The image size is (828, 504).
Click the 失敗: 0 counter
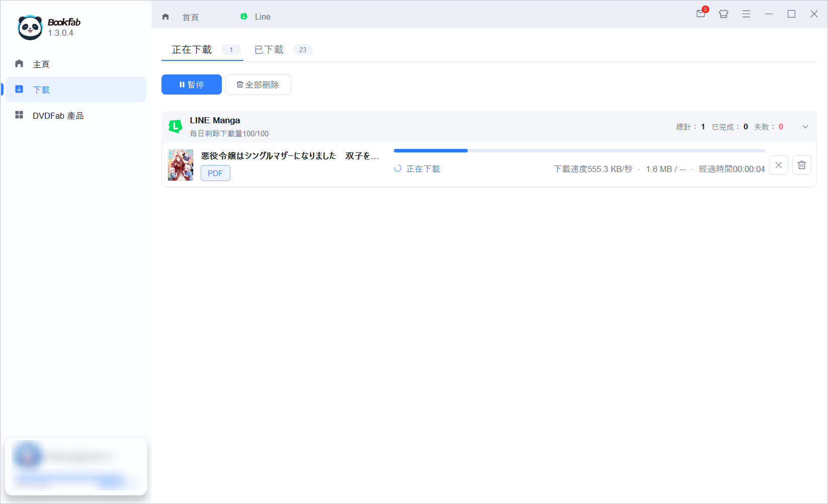[769, 127]
